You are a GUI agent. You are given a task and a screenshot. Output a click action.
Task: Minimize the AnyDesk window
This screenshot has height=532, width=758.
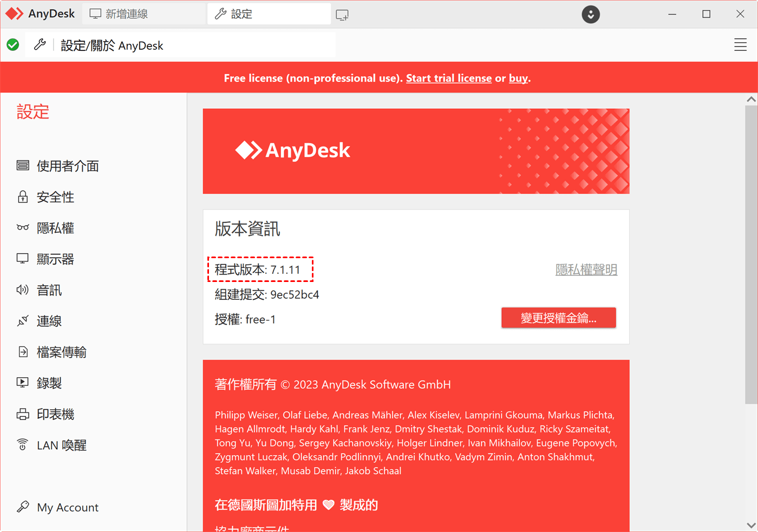[672, 14]
